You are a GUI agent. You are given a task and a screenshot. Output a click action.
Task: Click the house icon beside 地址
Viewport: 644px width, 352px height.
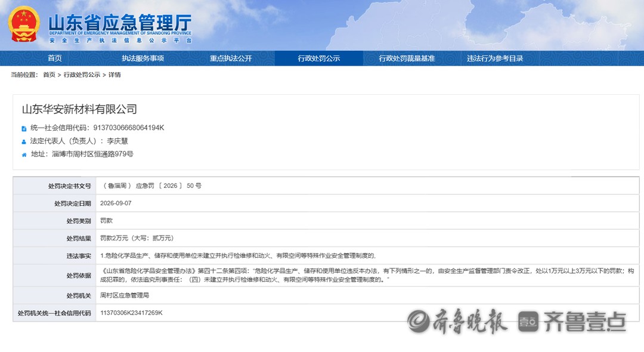tap(24, 155)
